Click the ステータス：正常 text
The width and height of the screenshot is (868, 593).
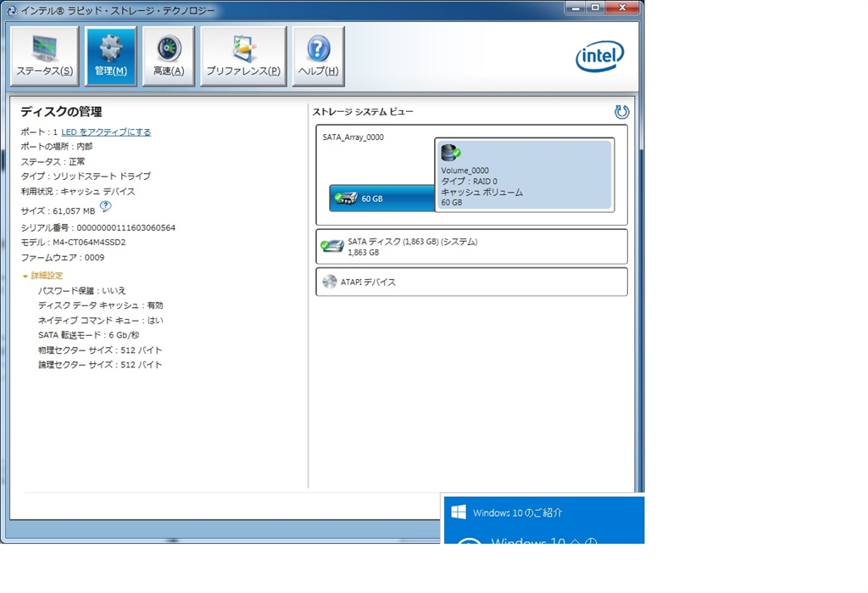[x=53, y=161]
